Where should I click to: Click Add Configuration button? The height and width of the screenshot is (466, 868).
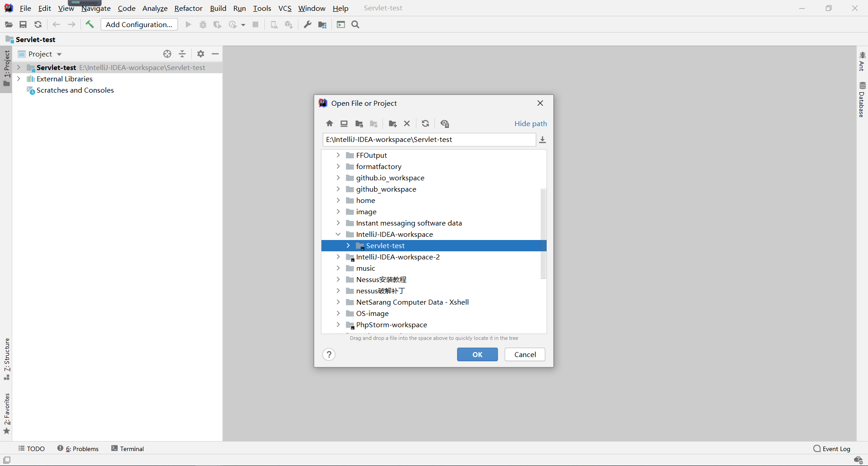coord(139,24)
